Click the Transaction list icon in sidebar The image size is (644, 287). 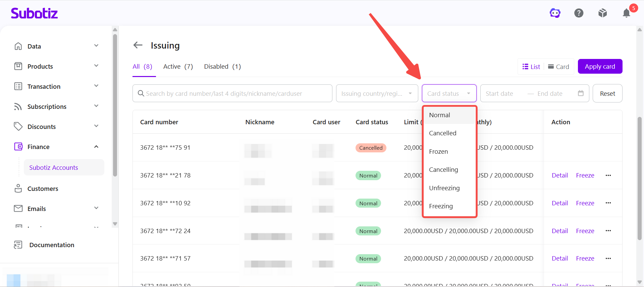coord(18,86)
